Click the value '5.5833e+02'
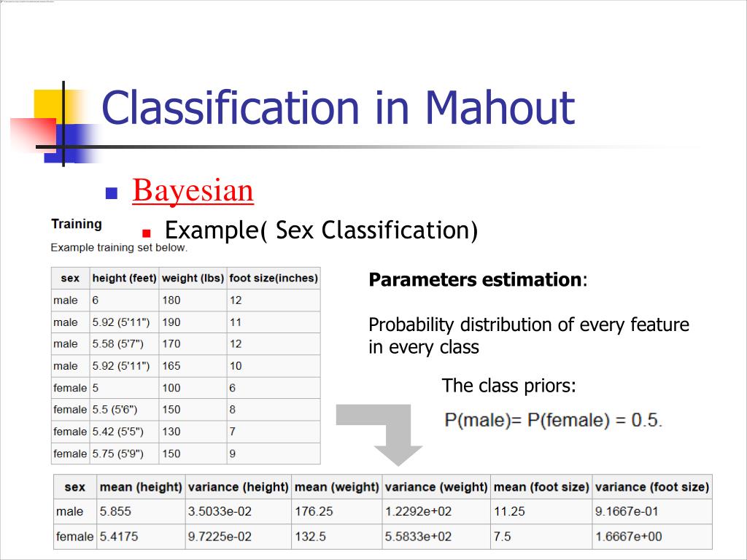Image resolution: width=747 pixels, height=560 pixels. [x=436, y=537]
